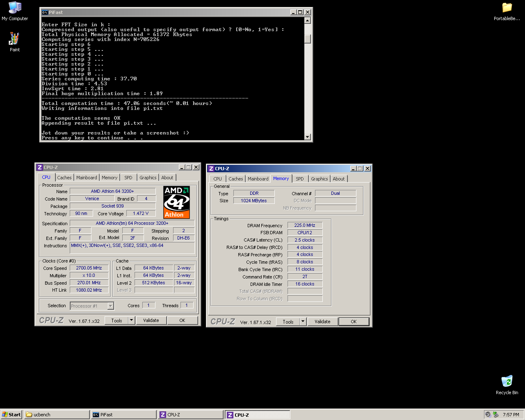Open About tab in left CPU-Z
This screenshot has width=525, height=420.
pos(167,178)
